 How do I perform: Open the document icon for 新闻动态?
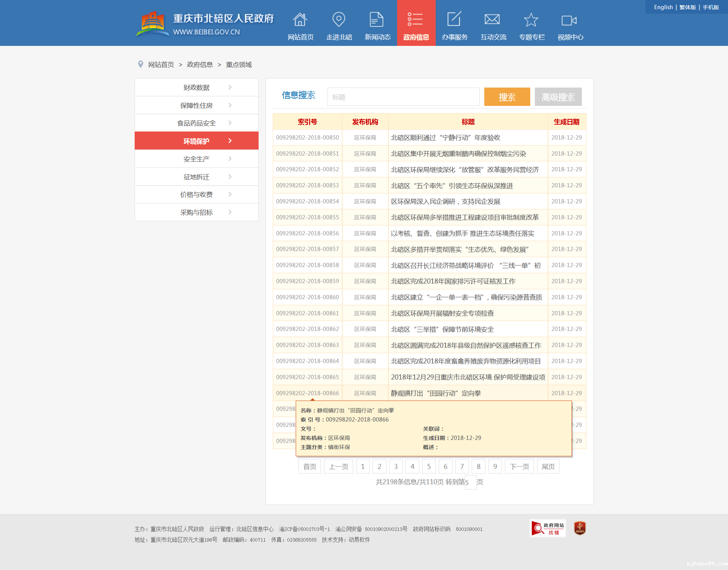pyautogui.click(x=377, y=19)
